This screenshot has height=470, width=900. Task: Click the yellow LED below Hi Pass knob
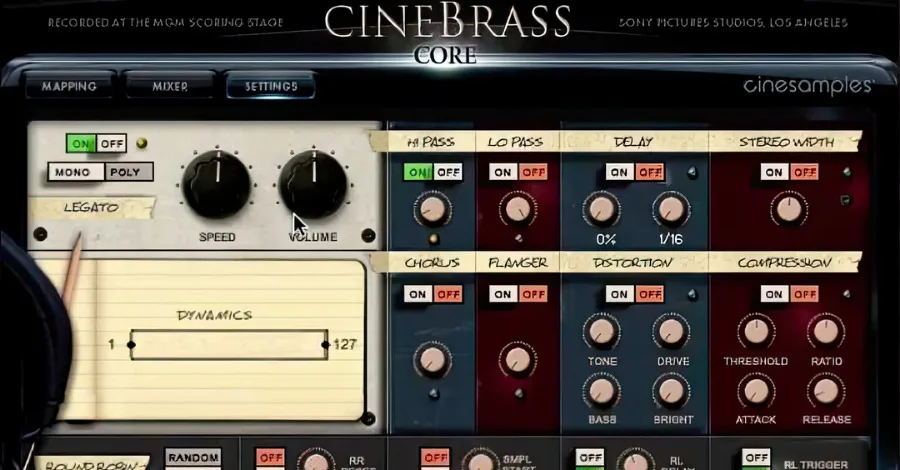pos(434,239)
